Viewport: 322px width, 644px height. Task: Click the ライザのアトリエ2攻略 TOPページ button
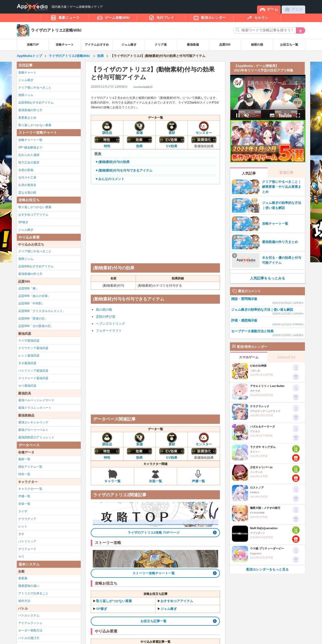tap(155, 532)
